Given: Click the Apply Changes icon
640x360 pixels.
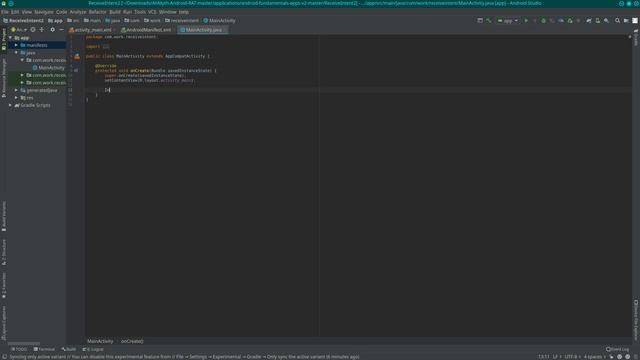Looking at the screenshot, I should (x=535, y=20).
